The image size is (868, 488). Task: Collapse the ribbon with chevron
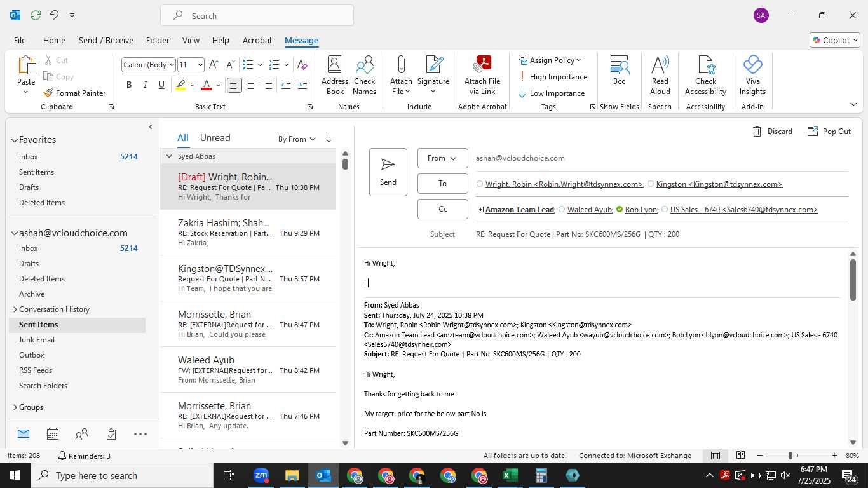[x=853, y=104]
